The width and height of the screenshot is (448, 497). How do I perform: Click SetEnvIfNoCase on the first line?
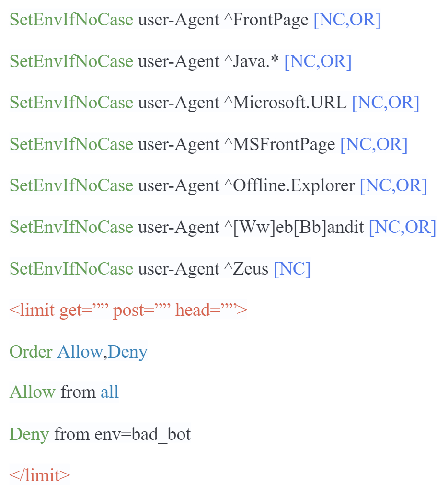[71, 20]
